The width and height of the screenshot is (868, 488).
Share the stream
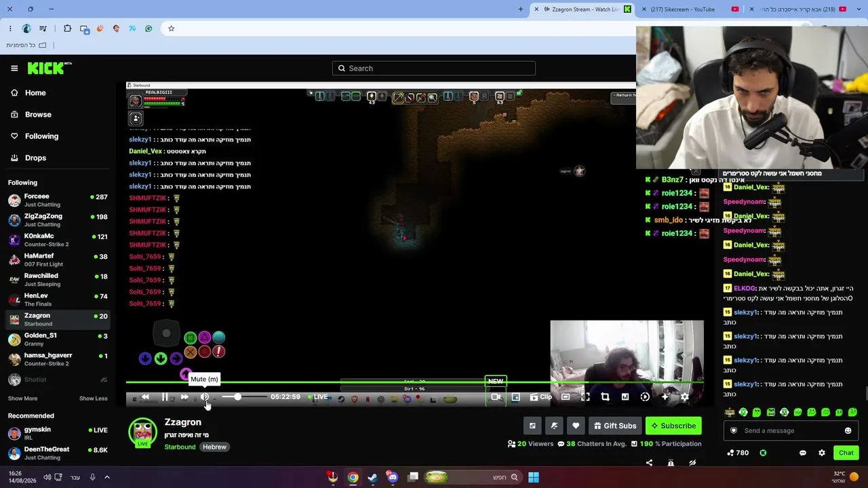point(649,463)
